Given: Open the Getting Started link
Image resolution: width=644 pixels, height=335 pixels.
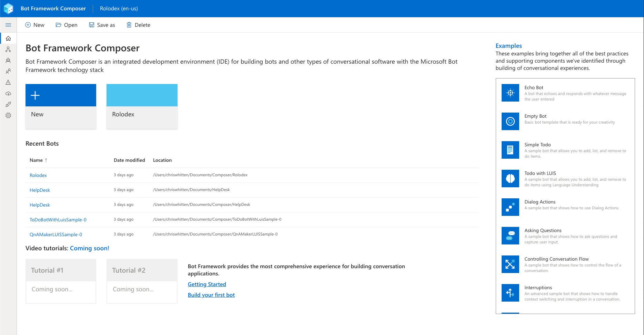Looking at the screenshot, I should [207, 284].
